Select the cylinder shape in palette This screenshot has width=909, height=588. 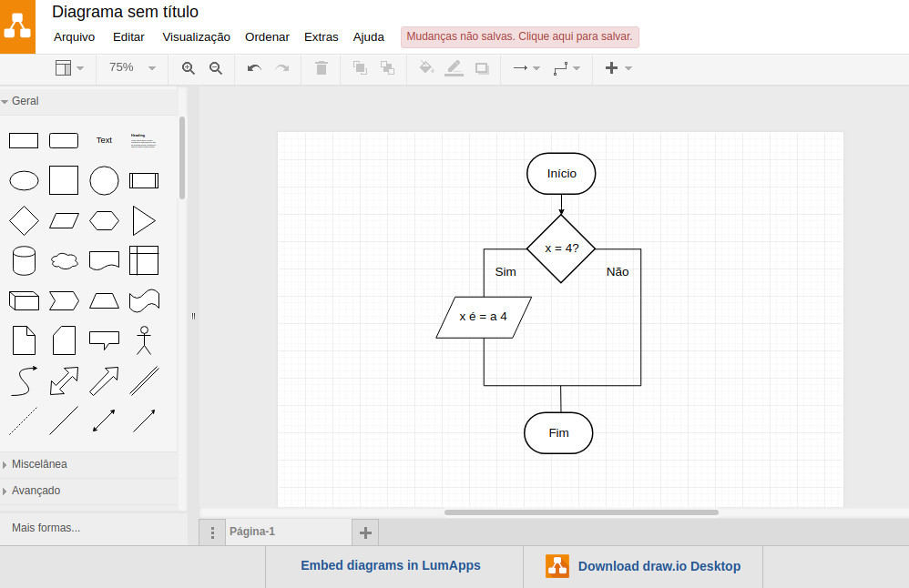(x=24, y=260)
